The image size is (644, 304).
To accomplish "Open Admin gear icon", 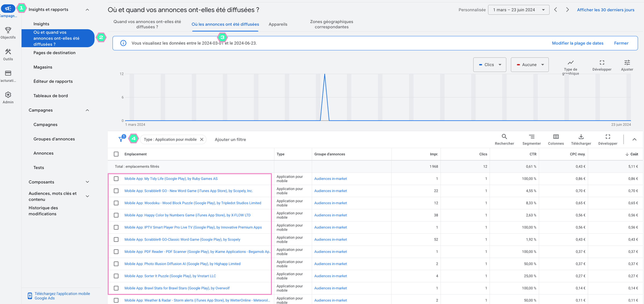I will [8, 95].
